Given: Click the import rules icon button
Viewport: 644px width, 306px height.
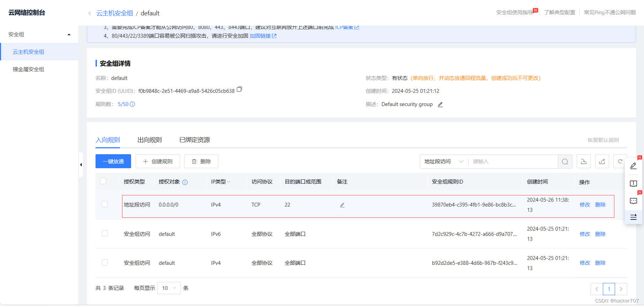Looking at the screenshot, I should click(x=584, y=161).
